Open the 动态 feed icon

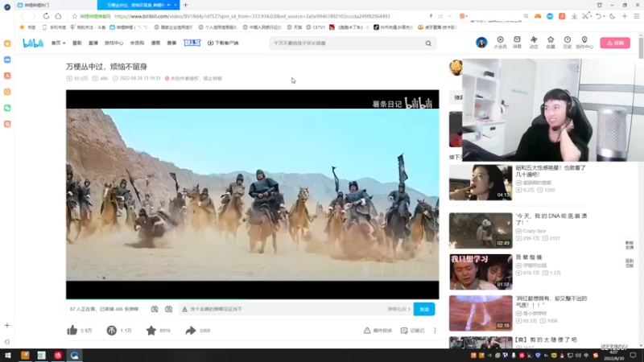[534, 43]
